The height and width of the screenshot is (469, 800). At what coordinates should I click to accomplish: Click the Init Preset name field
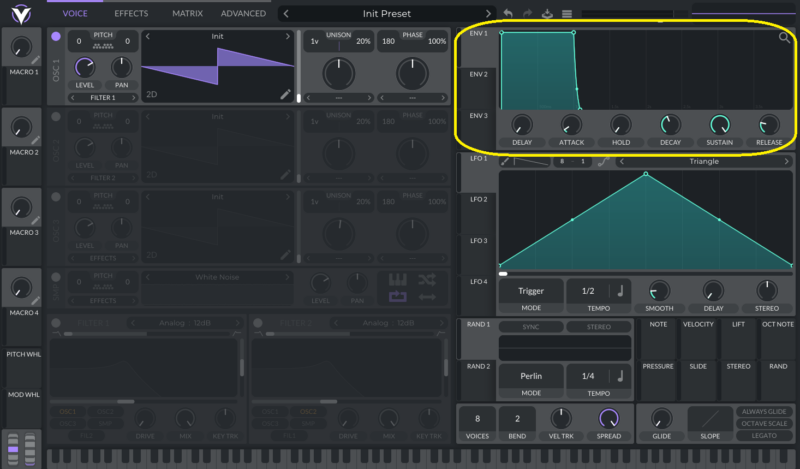pyautogui.click(x=386, y=14)
